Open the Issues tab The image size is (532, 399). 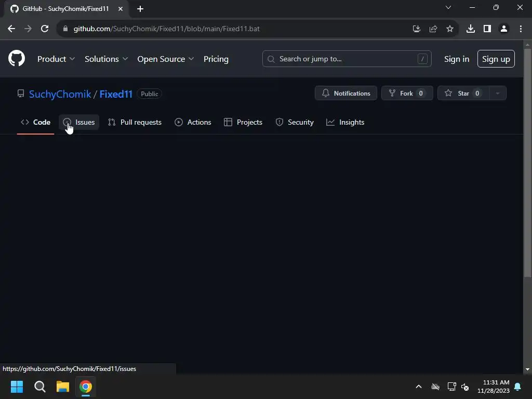pyautogui.click(x=79, y=122)
